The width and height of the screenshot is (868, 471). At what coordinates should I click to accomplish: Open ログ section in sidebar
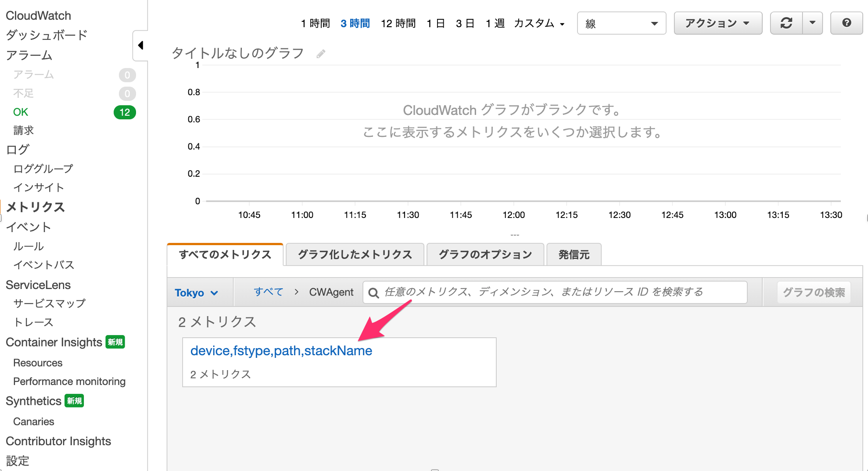tap(18, 150)
